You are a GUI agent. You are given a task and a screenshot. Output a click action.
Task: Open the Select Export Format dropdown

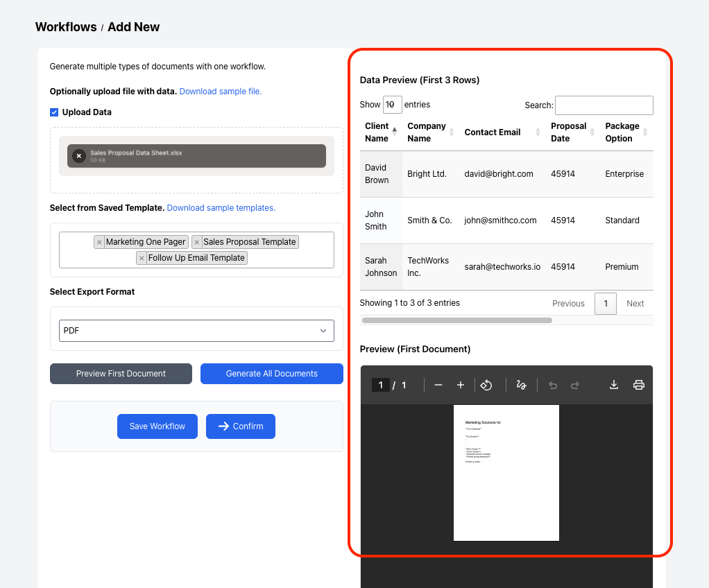[196, 330]
